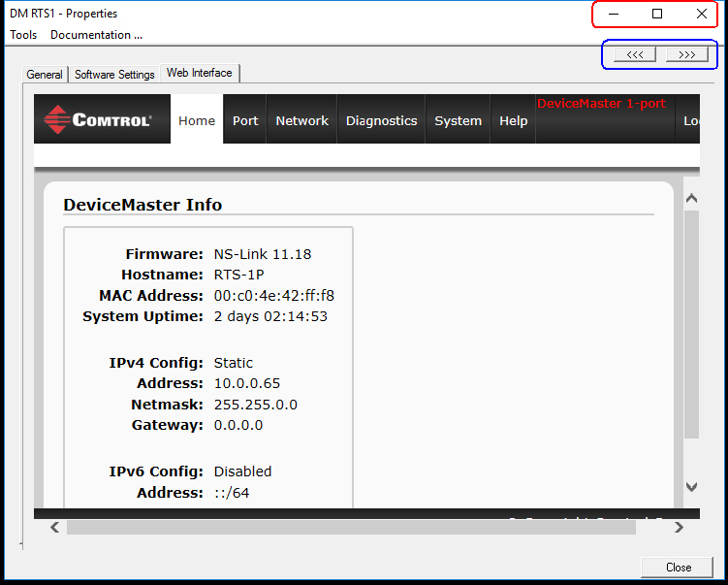
Task: Click the vertical scrollbar thumb
Action: click(x=691, y=324)
